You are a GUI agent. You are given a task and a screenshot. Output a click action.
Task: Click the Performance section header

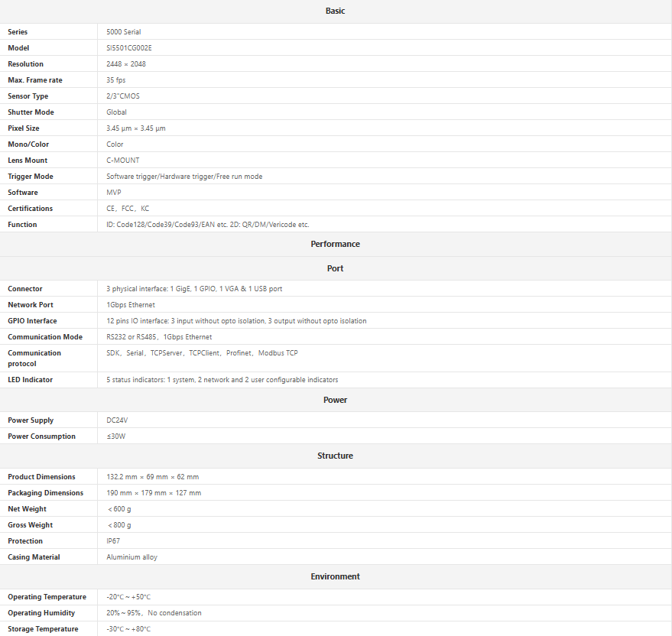335,244
